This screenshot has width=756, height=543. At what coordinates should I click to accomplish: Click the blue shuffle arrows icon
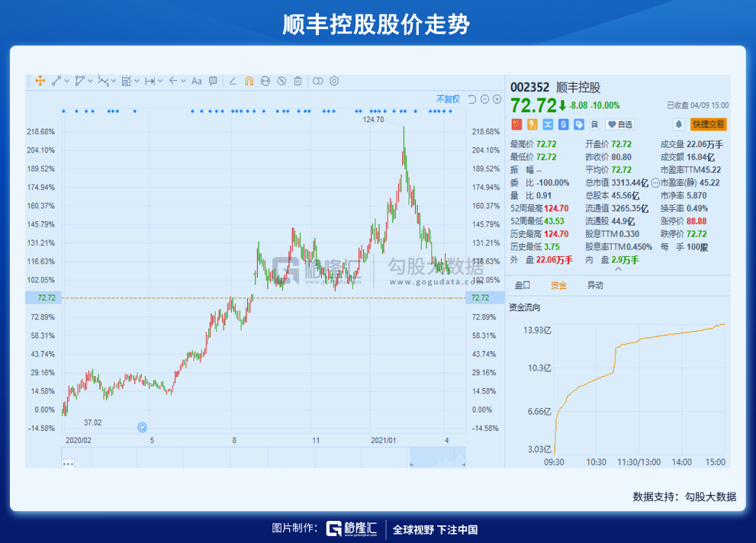(548, 124)
